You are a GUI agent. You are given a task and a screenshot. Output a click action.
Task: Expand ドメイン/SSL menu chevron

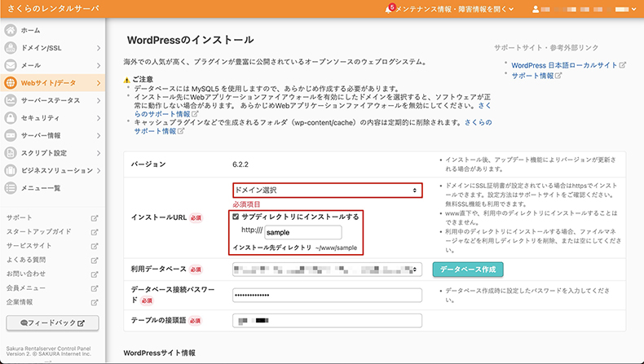click(x=99, y=48)
